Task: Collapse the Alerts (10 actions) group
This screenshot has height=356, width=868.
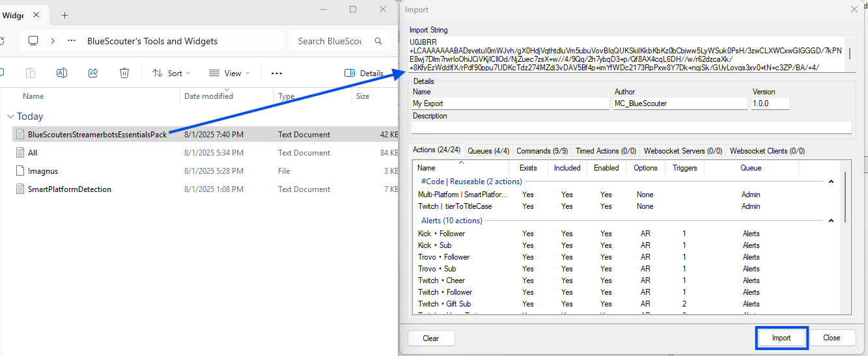Action: point(831,221)
